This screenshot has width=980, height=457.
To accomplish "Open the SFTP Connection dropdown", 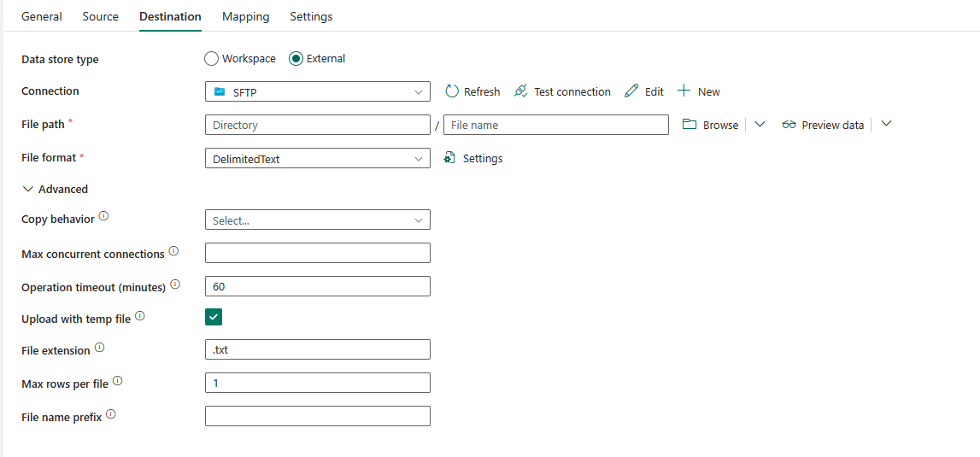I will pyautogui.click(x=317, y=91).
